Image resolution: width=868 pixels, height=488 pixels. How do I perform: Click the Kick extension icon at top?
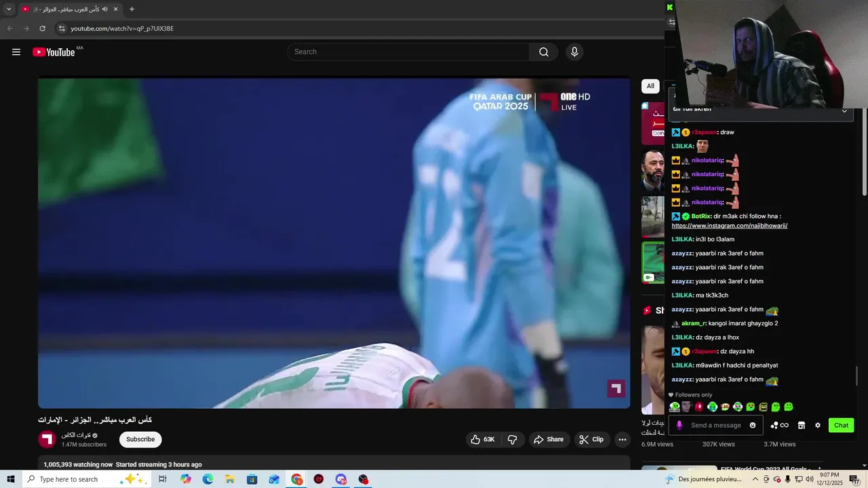[x=669, y=7]
